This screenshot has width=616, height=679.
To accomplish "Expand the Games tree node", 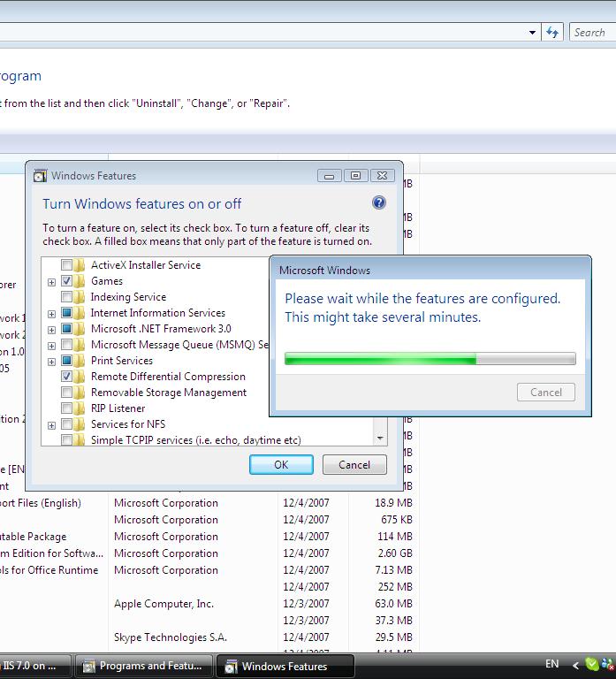I will 51,282.
